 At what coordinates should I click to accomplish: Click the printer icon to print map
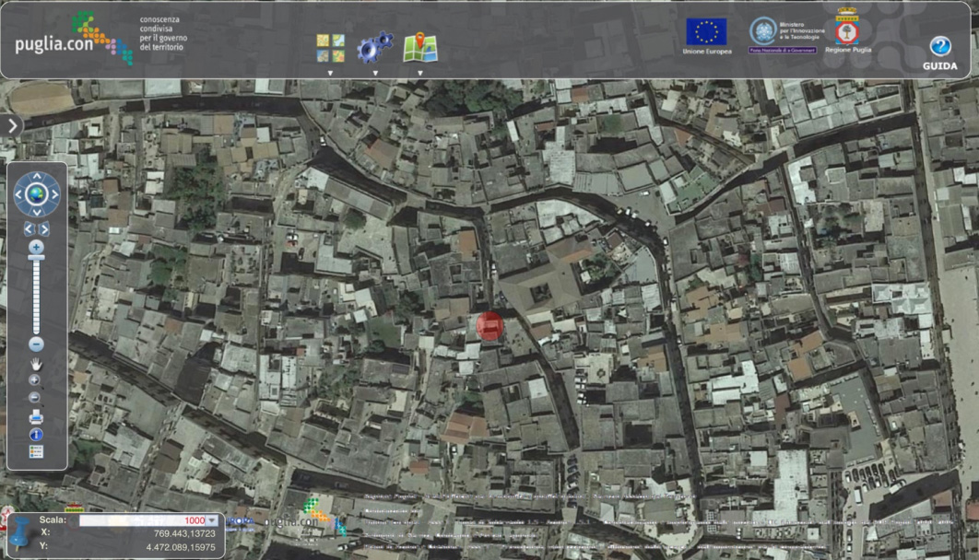tap(36, 417)
